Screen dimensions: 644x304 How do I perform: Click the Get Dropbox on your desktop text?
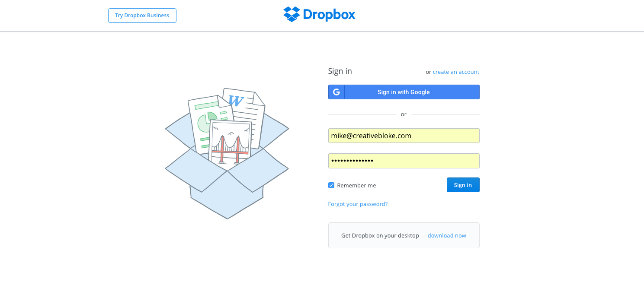coord(380,235)
